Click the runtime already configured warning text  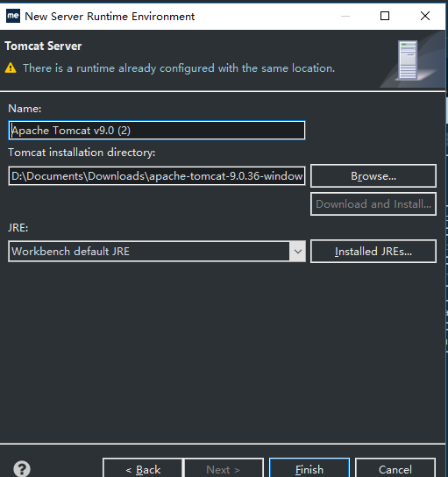(179, 68)
